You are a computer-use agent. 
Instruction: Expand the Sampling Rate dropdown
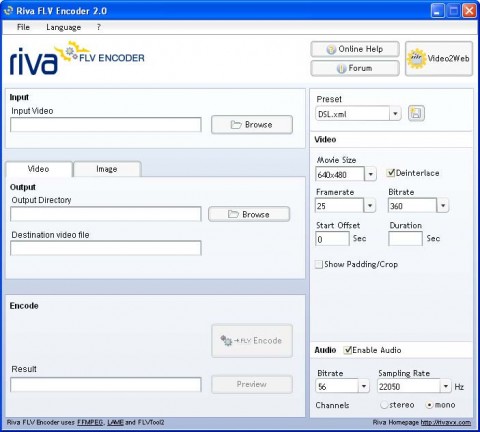[x=446, y=386]
